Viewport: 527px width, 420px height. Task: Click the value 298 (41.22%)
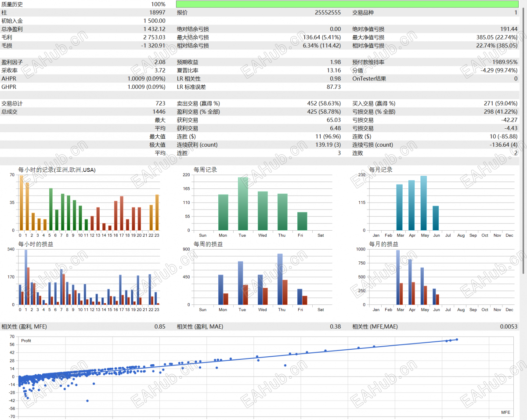pos(501,112)
